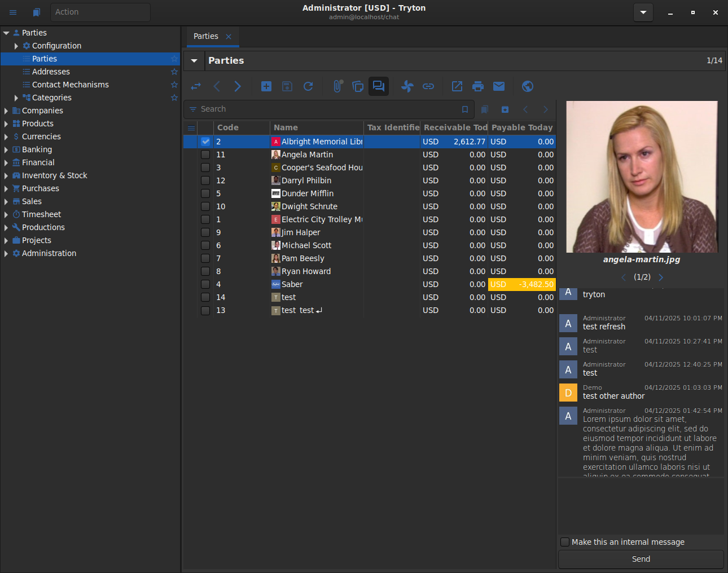728x573 pixels.
Task: Expand the Financial menu tree
Action: pyautogui.click(x=6, y=162)
